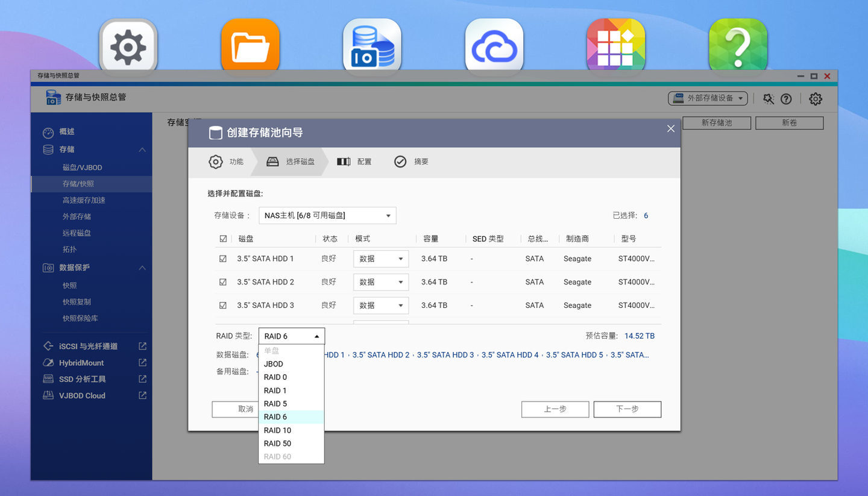Click the HybridMount cloud sidebar icon
Viewport: 868px width, 496px height.
pyautogui.click(x=48, y=363)
